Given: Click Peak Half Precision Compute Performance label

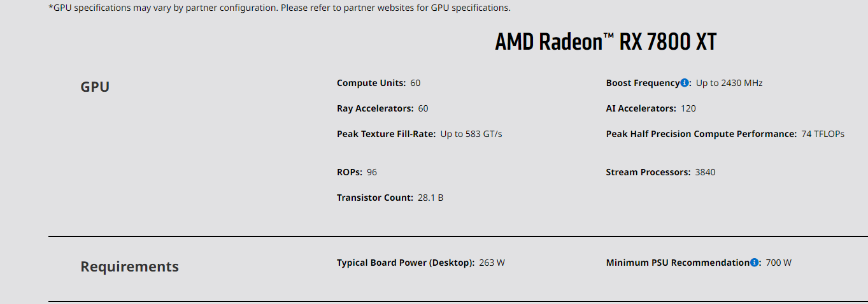Looking at the screenshot, I should point(701,134).
